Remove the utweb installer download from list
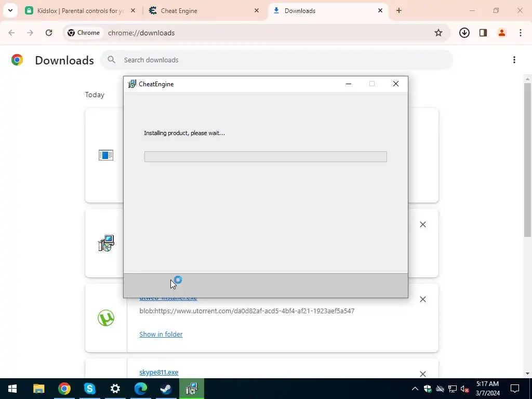The image size is (532, 399). pyautogui.click(x=423, y=299)
